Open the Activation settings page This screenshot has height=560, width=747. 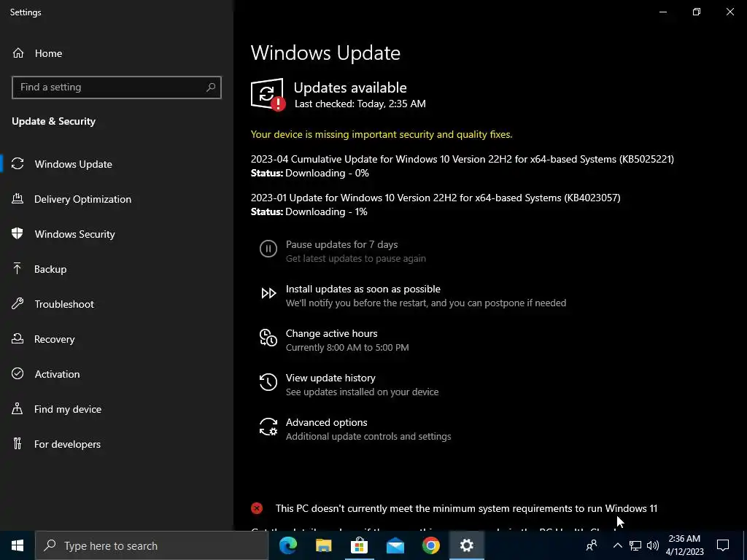click(57, 374)
